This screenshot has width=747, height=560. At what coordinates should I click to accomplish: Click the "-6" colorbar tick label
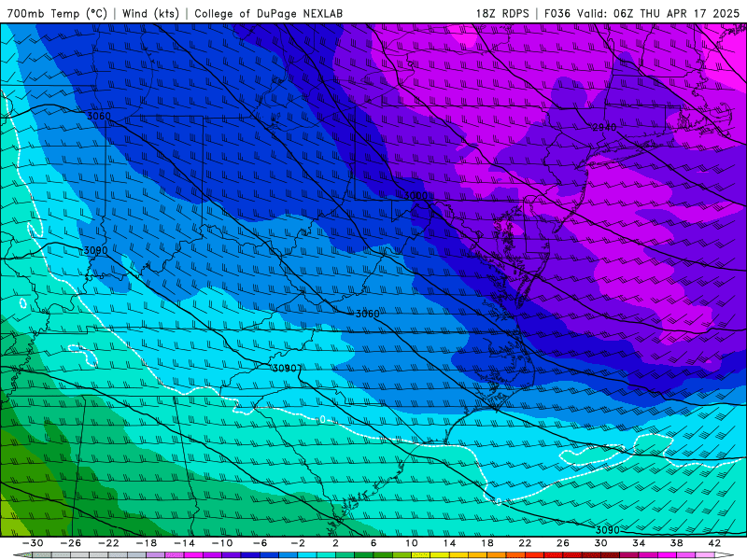[261, 543]
